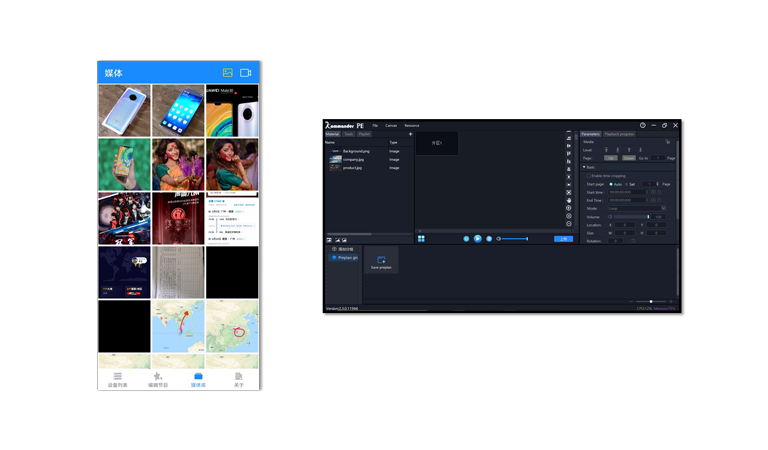Enable the time cropping checkbox
The width and height of the screenshot is (768, 450).
[x=589, y=176]
